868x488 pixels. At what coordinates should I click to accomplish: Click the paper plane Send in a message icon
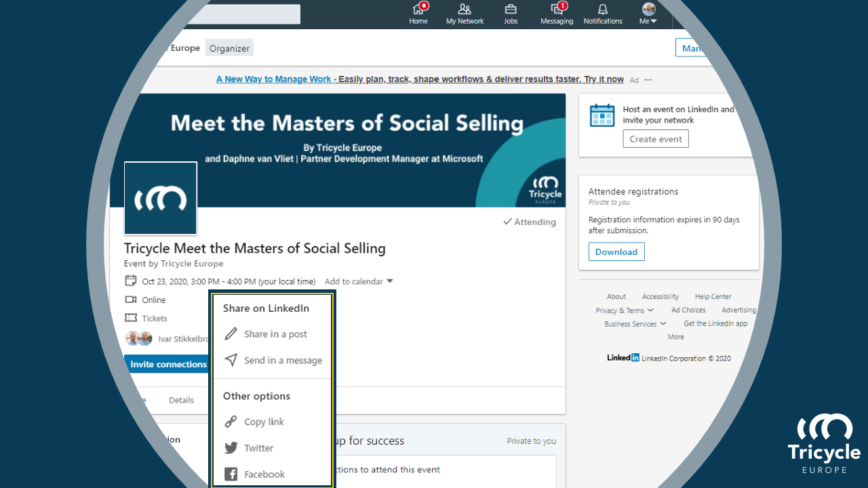(x=231, y=360)
